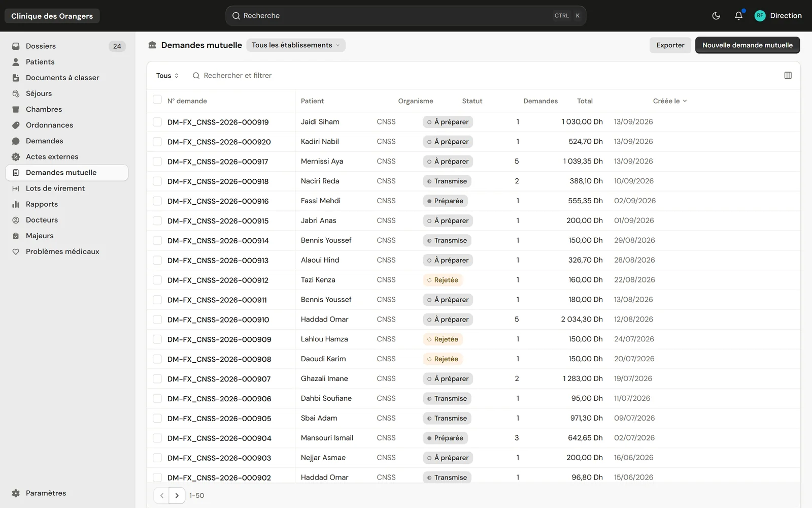Click the Exporter button
812x508 pixels.
(x=670, y=45)
